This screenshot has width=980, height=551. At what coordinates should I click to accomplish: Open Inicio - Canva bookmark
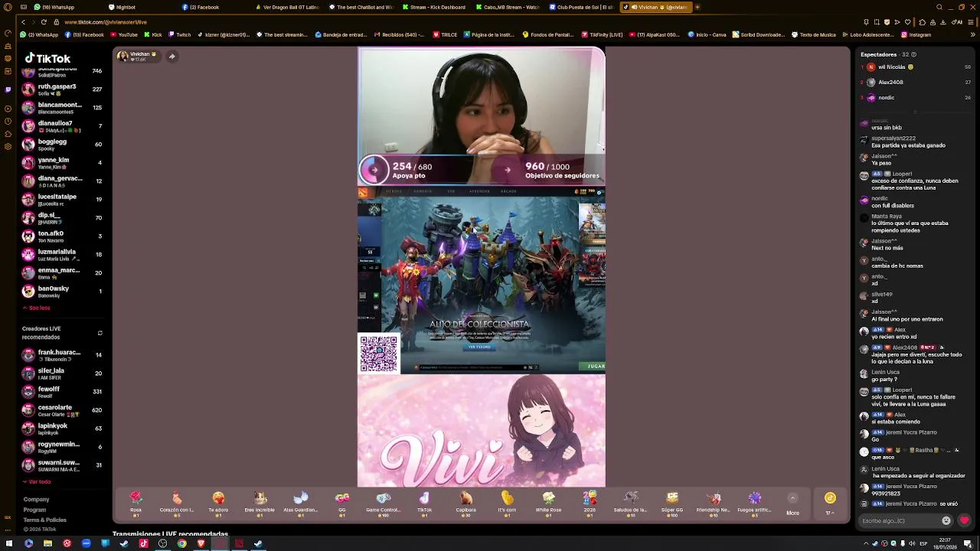tap(707, 34)
